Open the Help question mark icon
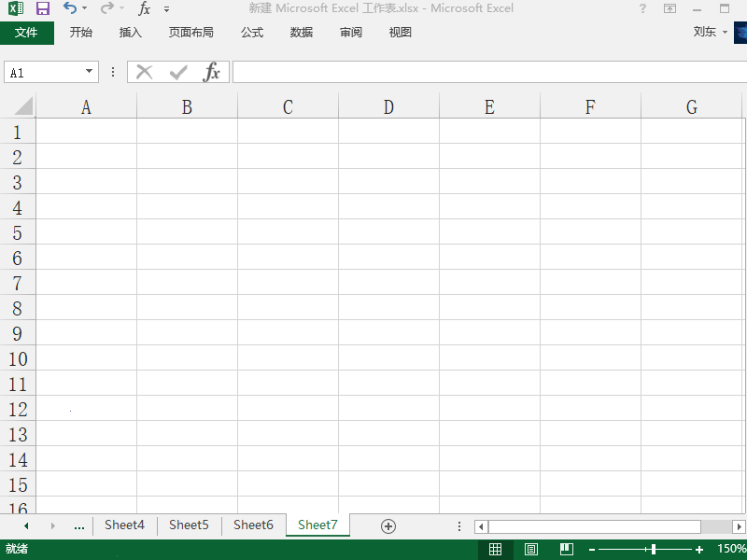Viewport: 747px width, 560px height. tap(642, 8)
